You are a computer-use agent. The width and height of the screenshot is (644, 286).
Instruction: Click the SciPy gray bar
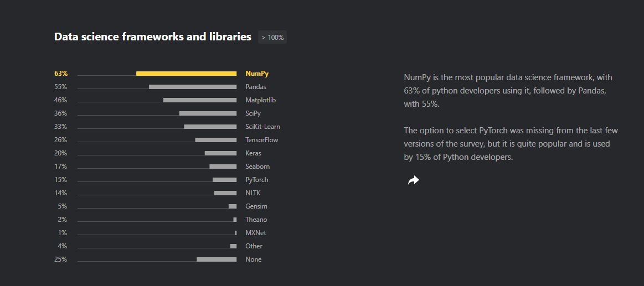pyautogui.click(x=208, y=113)
